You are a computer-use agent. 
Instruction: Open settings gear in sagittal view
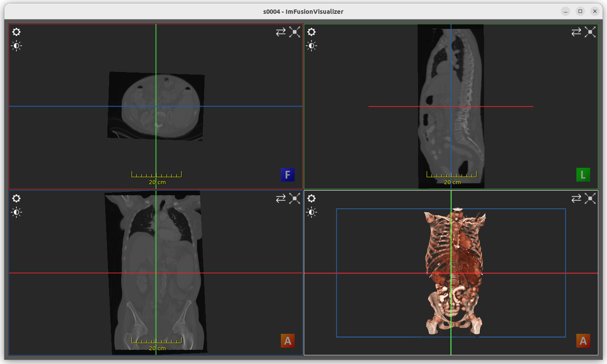click(311, 32)
